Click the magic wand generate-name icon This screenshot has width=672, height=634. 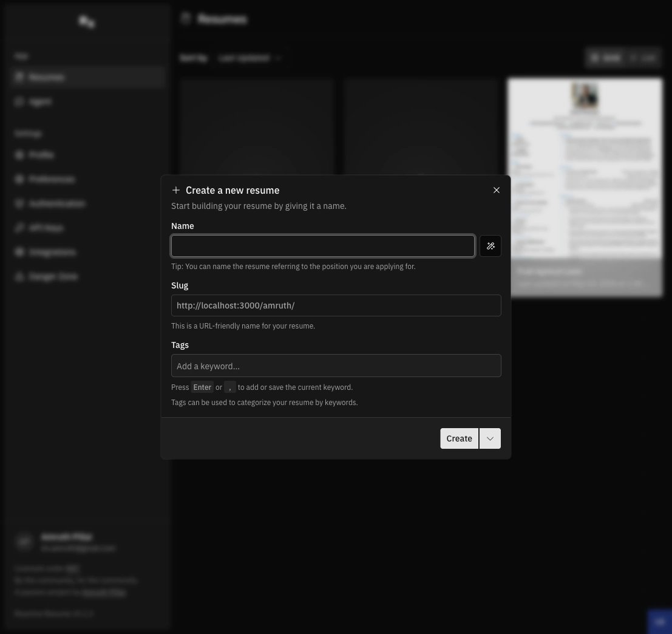tap(490, 246)
